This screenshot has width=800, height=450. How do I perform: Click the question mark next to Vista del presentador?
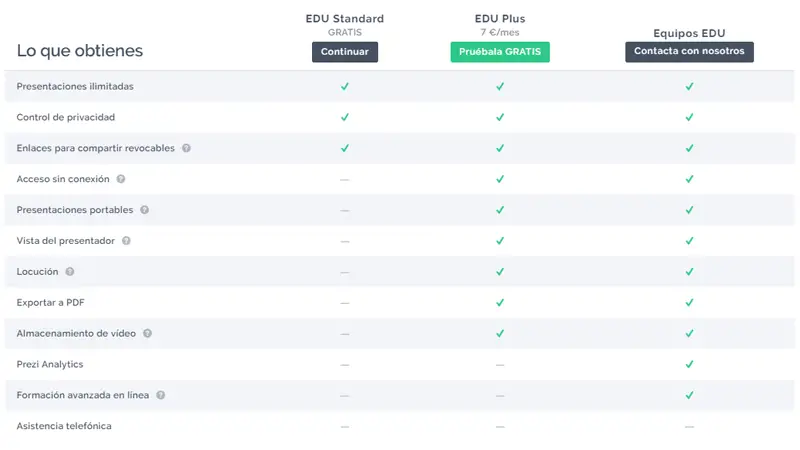126,241
